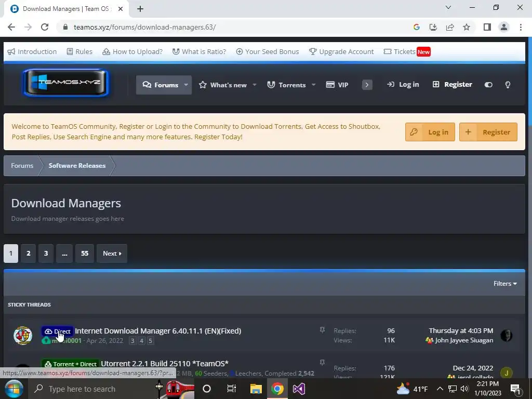Close the Download Managers tab
This screenshot has height=399, width=532.
point(121,9)
